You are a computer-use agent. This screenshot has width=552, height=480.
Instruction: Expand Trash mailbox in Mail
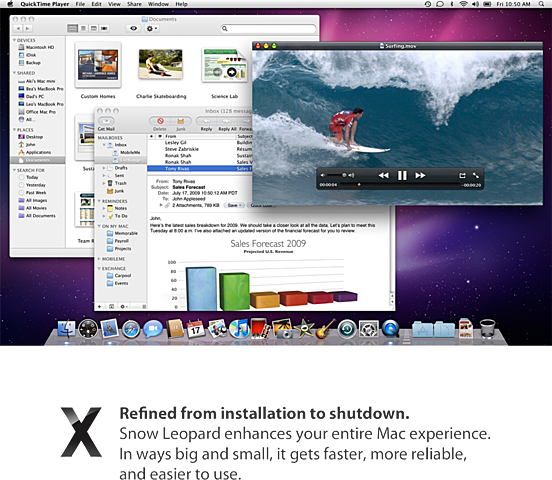[104, 183]
